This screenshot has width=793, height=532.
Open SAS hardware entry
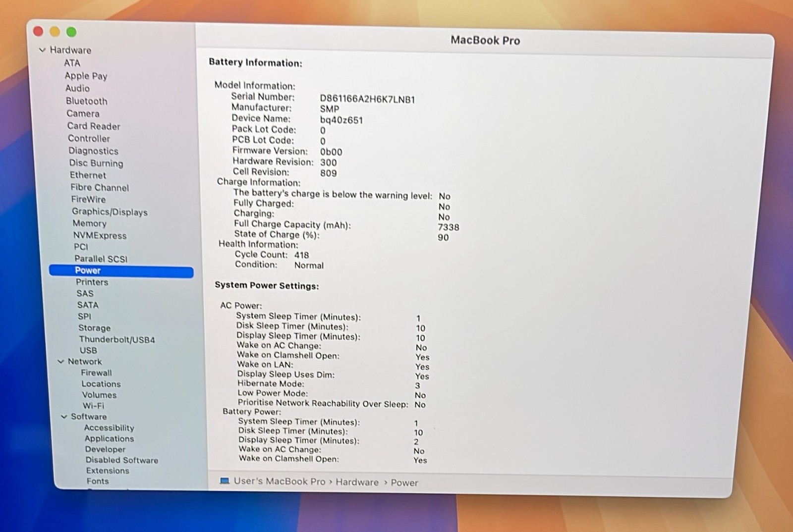(x=85, y=294)
